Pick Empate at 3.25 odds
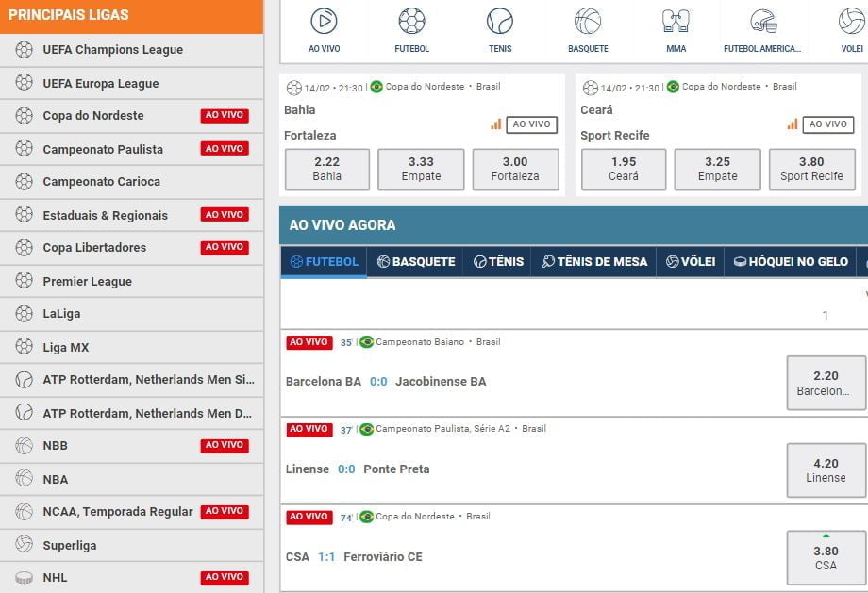This screenshot has width=868, height=593. click(x=717, y=169)
